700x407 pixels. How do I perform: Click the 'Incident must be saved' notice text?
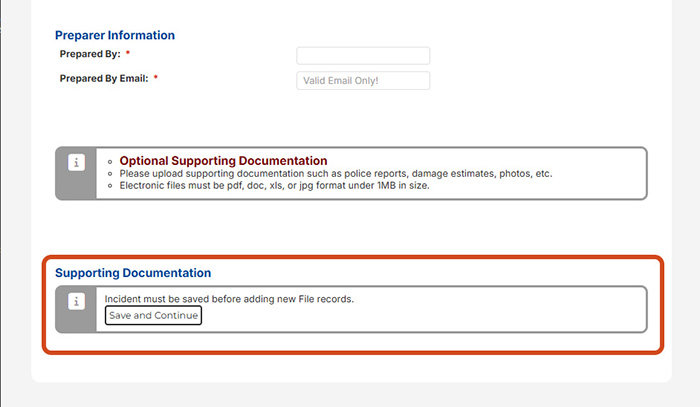tap(230, 299)
